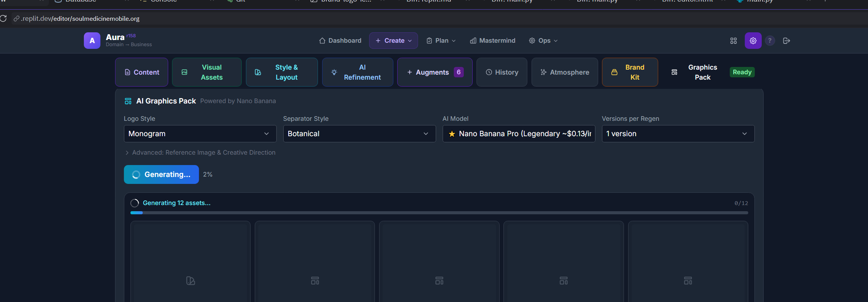Click the help question mark icon

[769, 41]
